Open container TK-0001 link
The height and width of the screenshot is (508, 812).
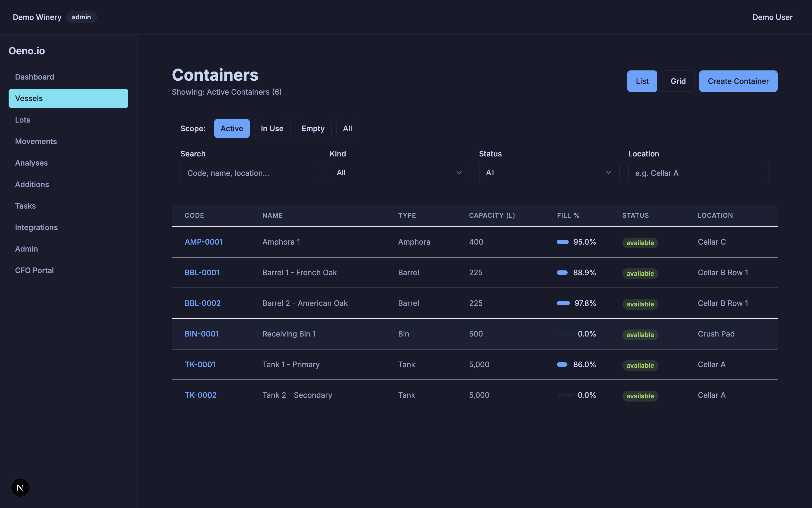pyautogui.click(x=200, y=364)
